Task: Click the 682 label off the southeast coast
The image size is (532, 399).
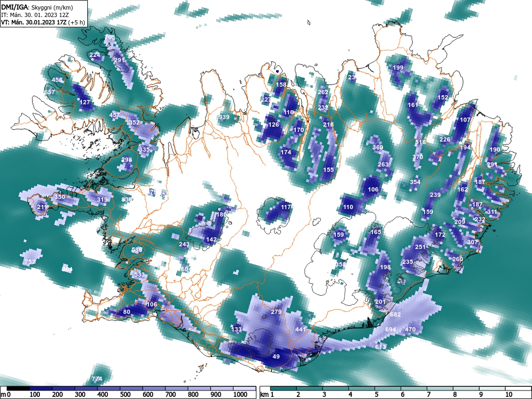Action: [395, 314]
